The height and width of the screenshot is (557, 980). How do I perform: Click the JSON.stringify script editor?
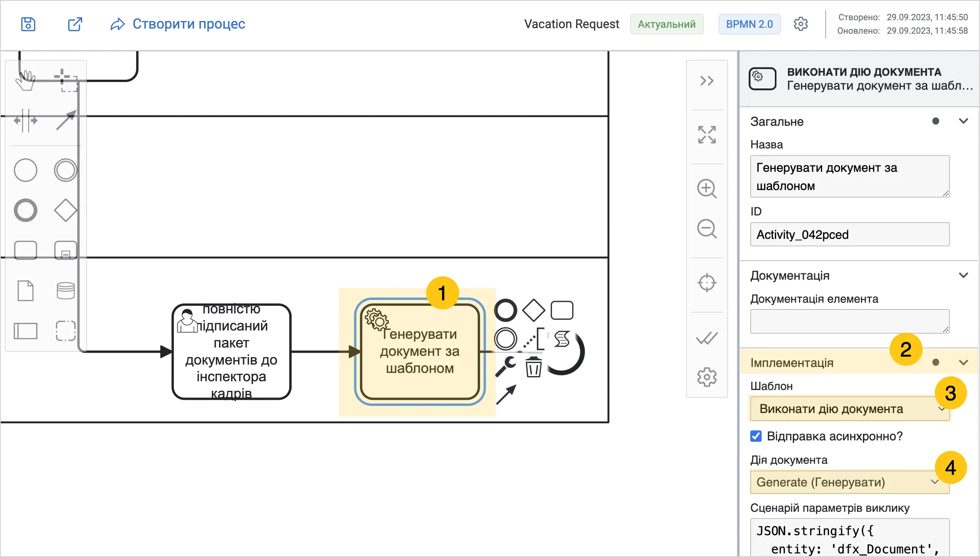tap(849, 538)
